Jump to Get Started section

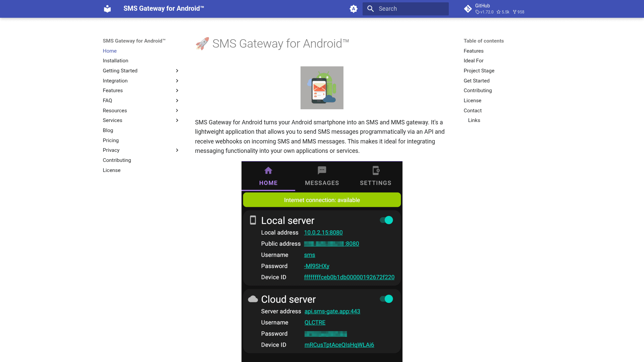[x=477, y=81]
